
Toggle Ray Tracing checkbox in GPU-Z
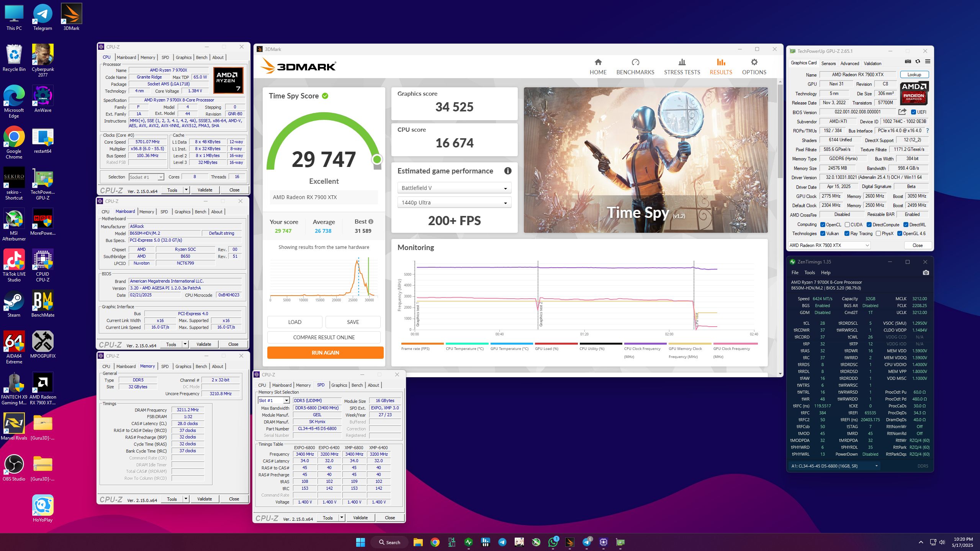tap(847, 234)
